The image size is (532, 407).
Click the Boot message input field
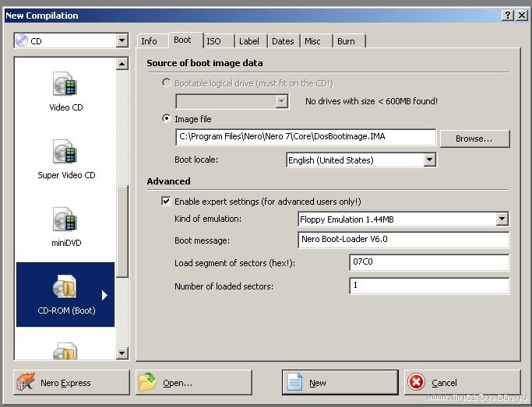pos(403,240)
